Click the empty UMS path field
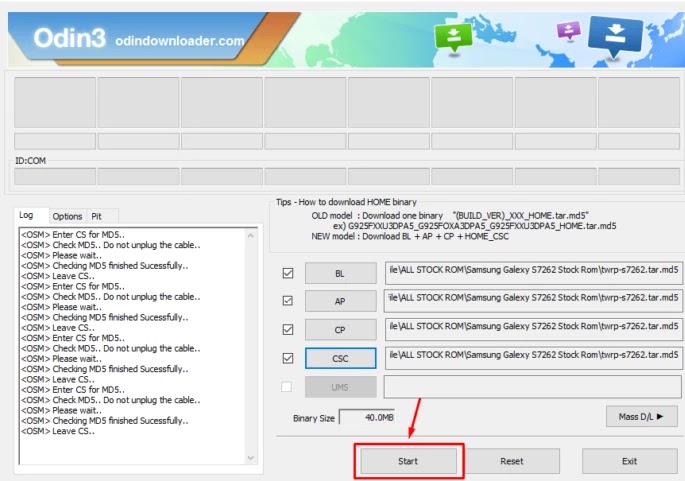Viewport: 685px width, 481px height. 533,387
